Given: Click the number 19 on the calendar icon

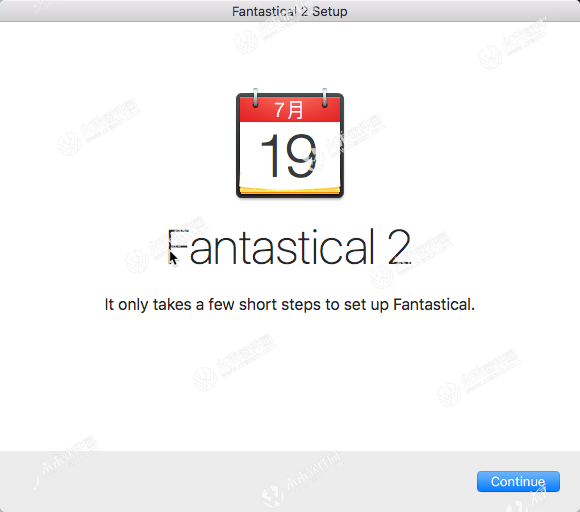Looking at the screenshot, I should coord(289,156).
